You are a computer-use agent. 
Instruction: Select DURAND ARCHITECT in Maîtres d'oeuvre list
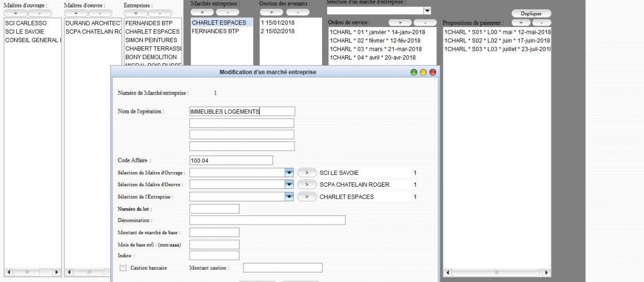93,23
